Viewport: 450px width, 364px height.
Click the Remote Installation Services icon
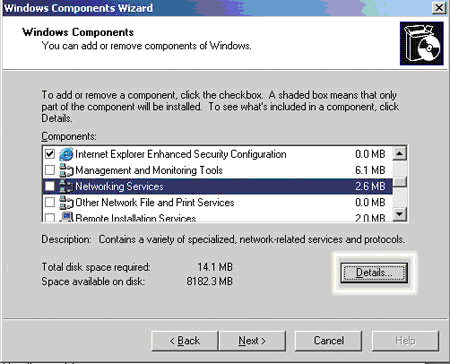tap(66, 217)
